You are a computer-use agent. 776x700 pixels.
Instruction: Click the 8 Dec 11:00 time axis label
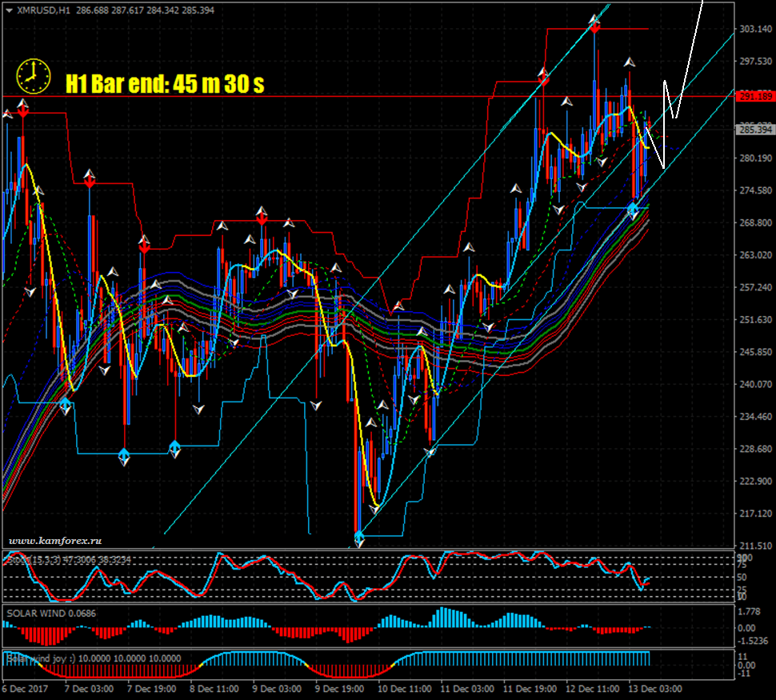214,689
